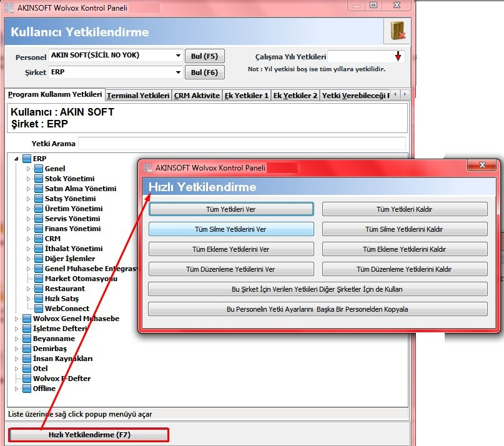The image size is (504, 446).
Task: Toggle the Diğer İşlemler permission box
Action: click(39, 259)
